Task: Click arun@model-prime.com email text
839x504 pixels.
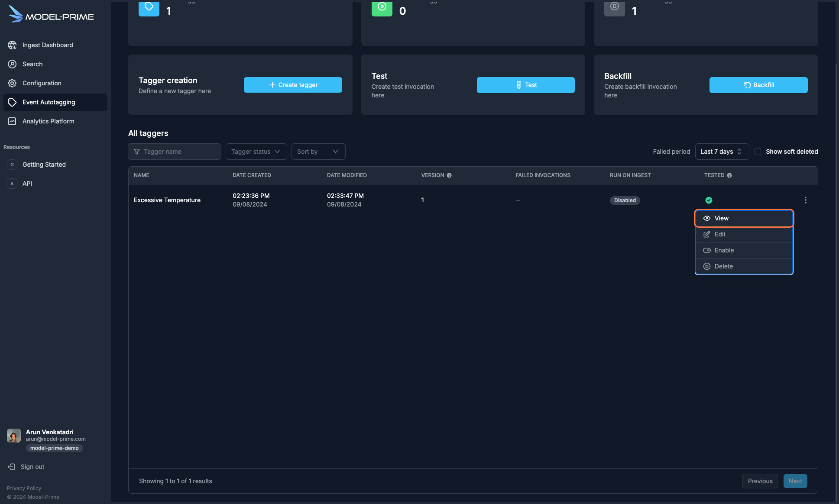Action: [x=56, y=439]
